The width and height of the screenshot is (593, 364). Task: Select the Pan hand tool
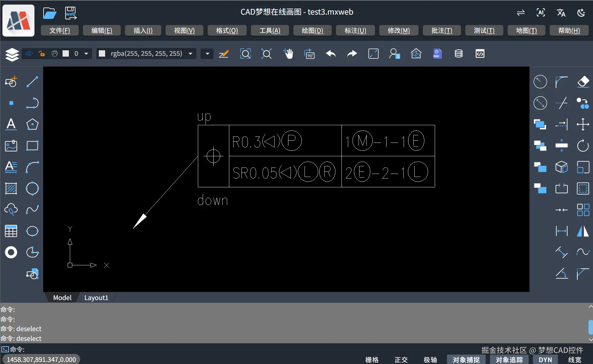(x=289, y=54)
